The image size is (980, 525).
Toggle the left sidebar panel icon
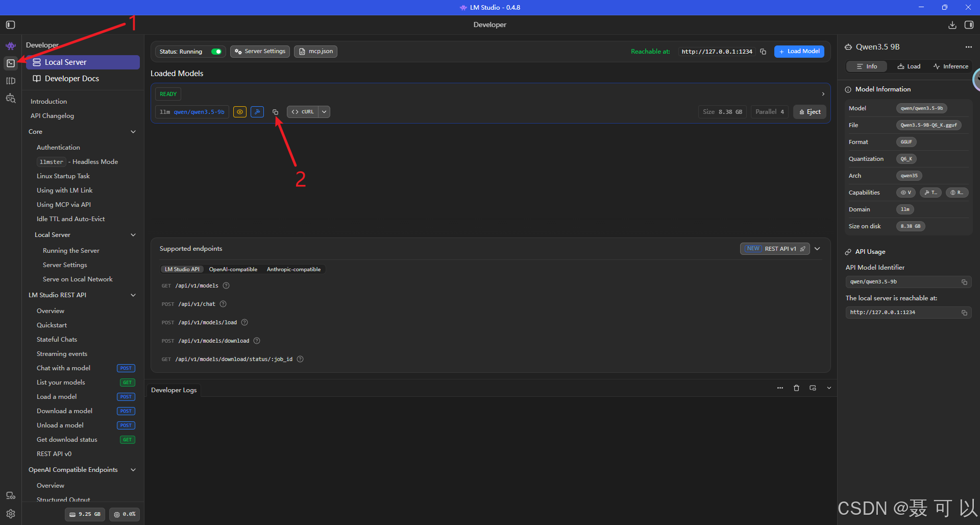click(10, 25)
